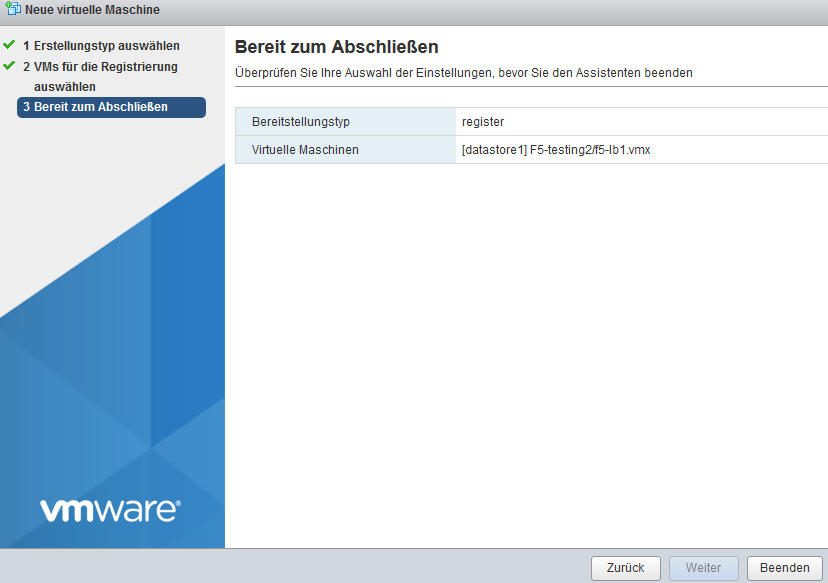Finish the wizard with Beenden
The image size is (828, 583).
point(784,568)
